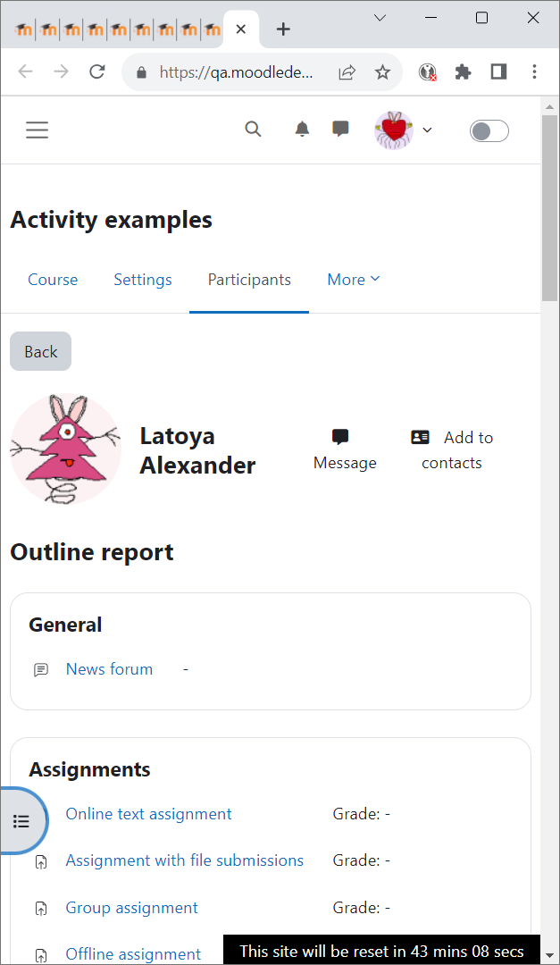Click the "Assignments" section heading
Image resolution: width=560 pixels, height=965 pixels.
89,769
